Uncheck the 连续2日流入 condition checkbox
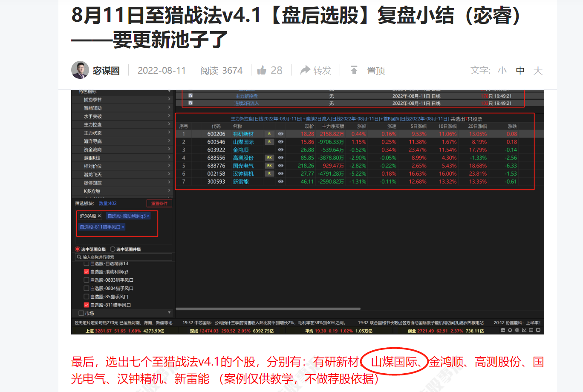The image size is (583, 392). point(190,103)
